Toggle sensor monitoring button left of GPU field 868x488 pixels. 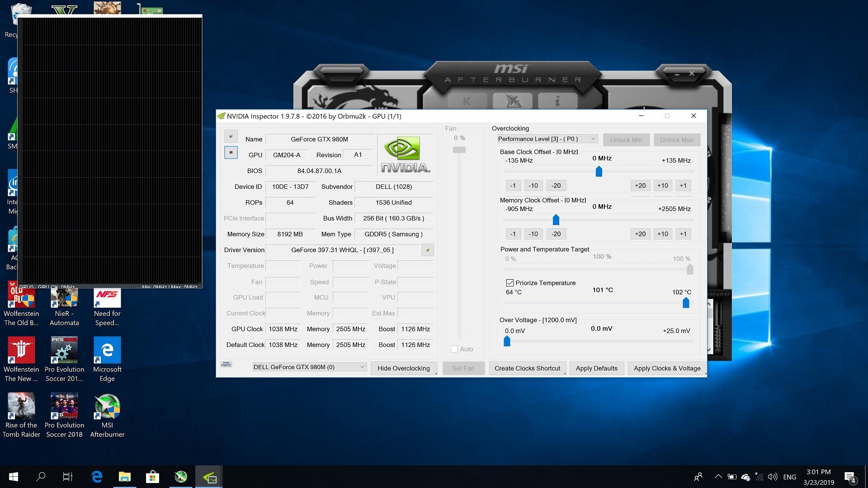click(x=231, y=153)
